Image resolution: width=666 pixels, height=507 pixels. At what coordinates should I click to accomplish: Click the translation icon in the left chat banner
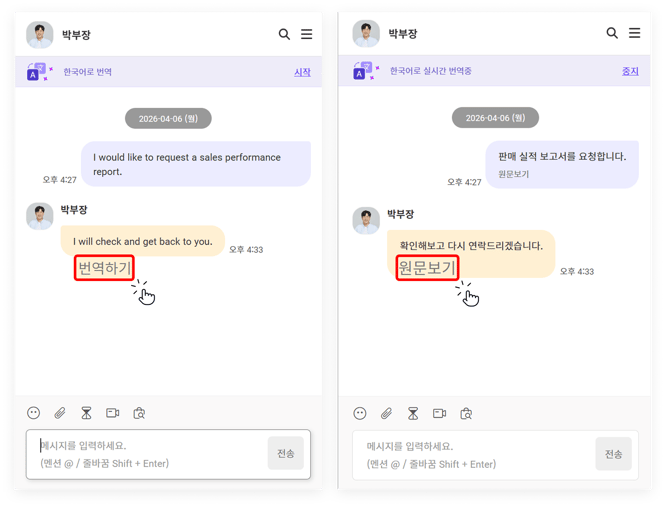click(x=39, y=72)
